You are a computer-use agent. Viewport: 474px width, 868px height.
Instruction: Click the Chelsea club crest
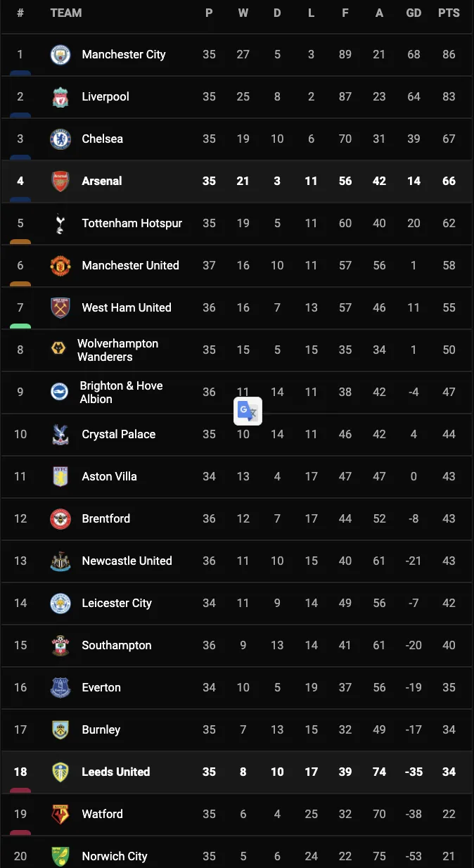pos(60,139)
